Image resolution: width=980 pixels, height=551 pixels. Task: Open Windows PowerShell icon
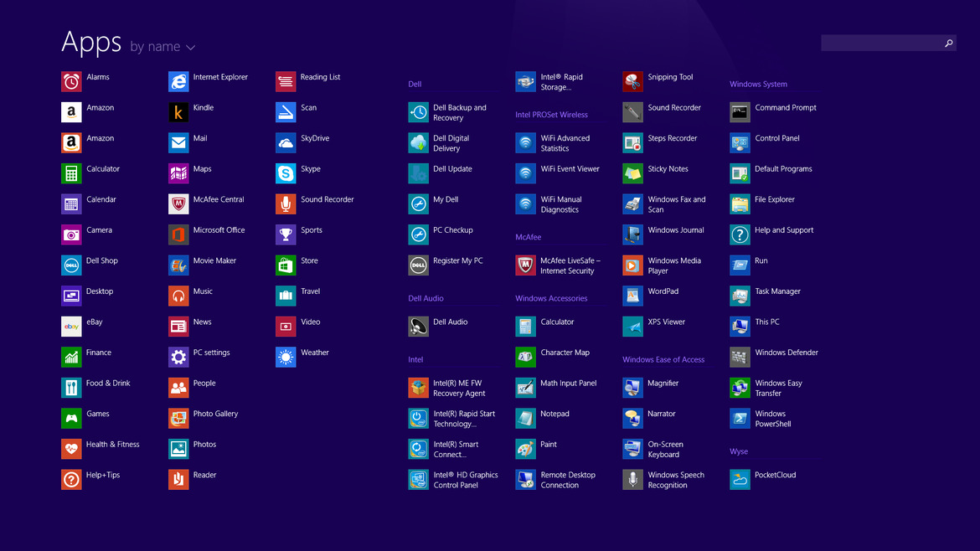740,418
